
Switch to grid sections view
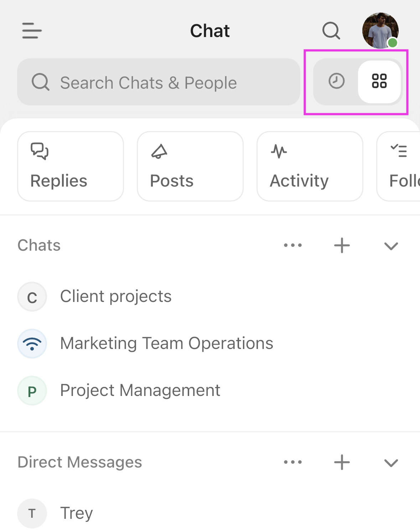(379, 81)
